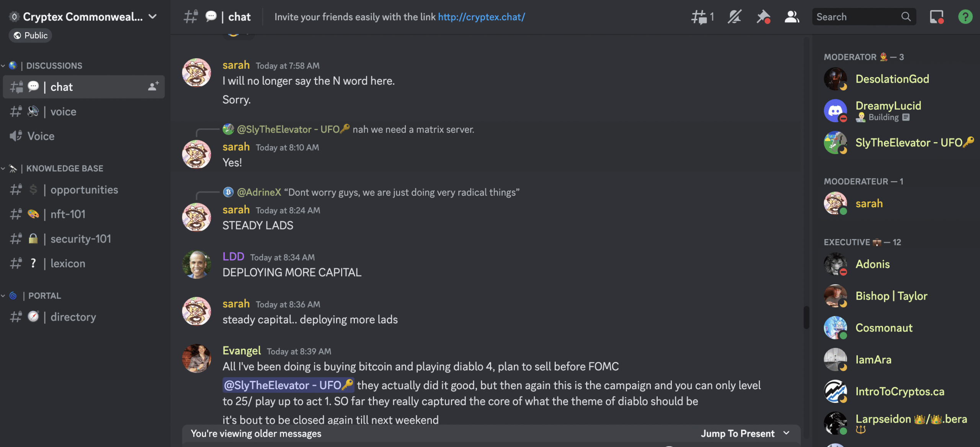
Task: Select the security-101 channel
Action: [x=80, y=239]
